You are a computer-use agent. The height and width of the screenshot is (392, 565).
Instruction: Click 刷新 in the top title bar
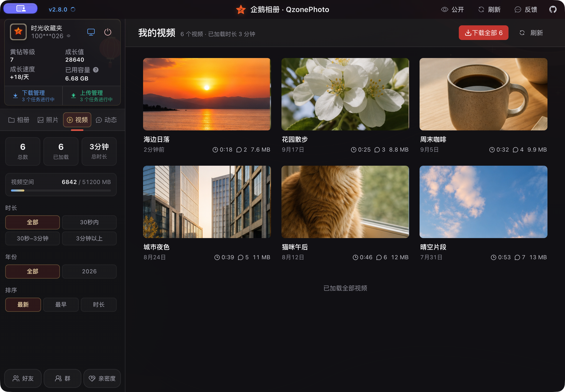pyautogui.click(x=489, y=10)
